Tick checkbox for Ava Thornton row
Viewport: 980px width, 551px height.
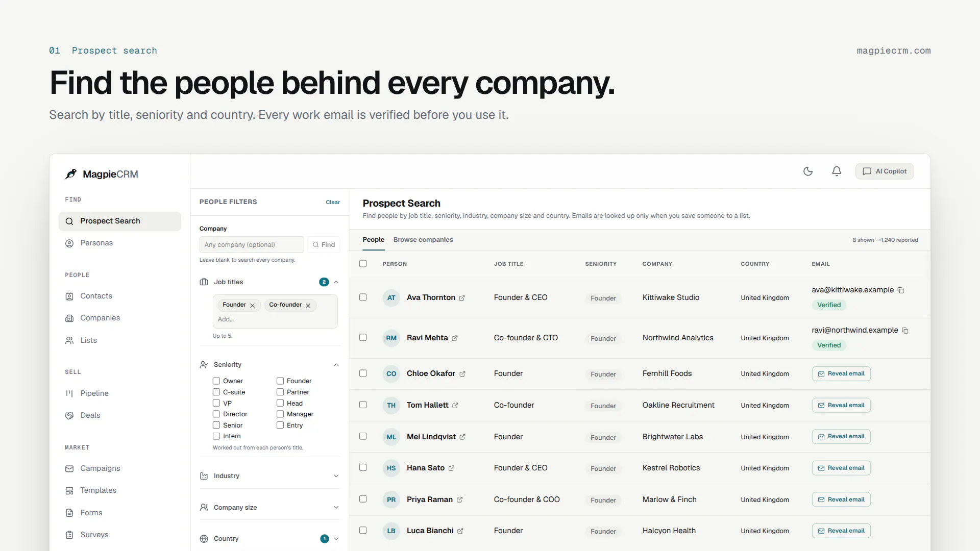(x=363, y=297)
